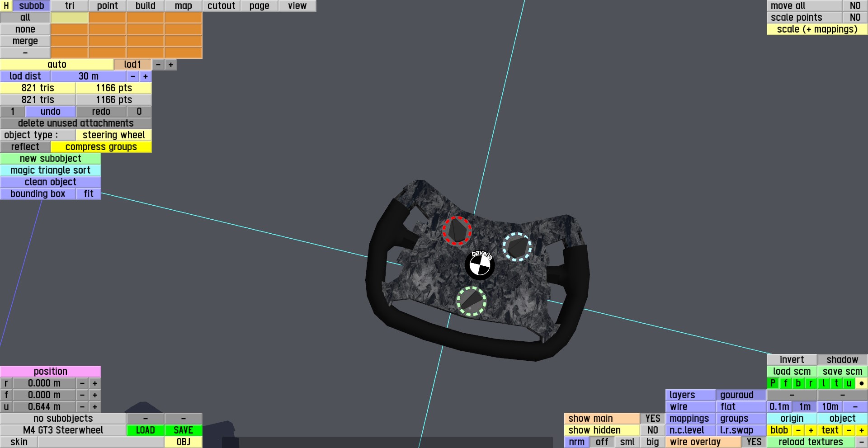Click the invert button
Screen dimensions: 868x448
click(792, 360)
